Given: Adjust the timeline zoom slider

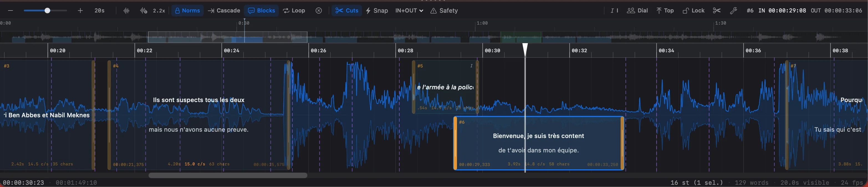Looking at the screenshot, I should (x=47, y=11).
